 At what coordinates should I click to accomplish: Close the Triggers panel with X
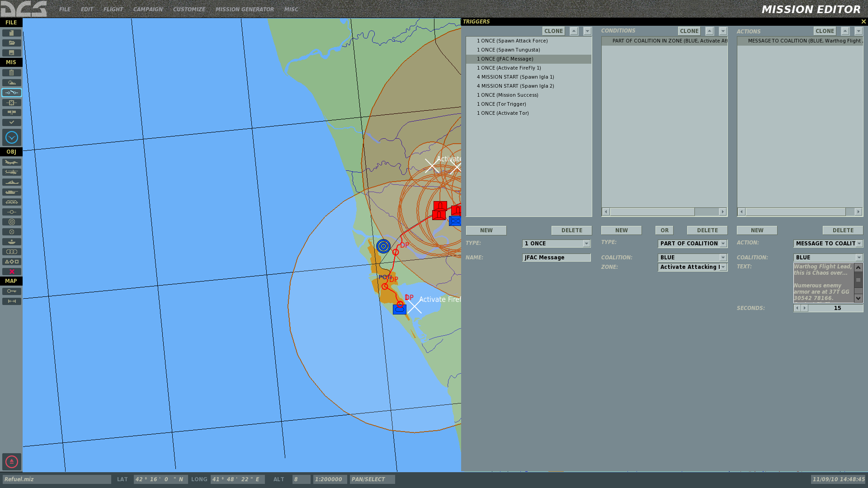coord(863,22)
